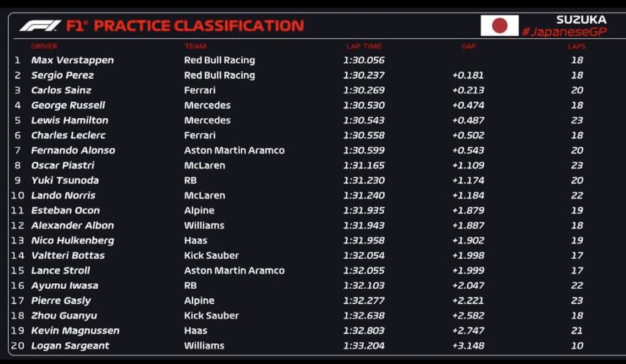Click the Practice Classification title
Screen dimensions: 626x364
tap(198, 26)
